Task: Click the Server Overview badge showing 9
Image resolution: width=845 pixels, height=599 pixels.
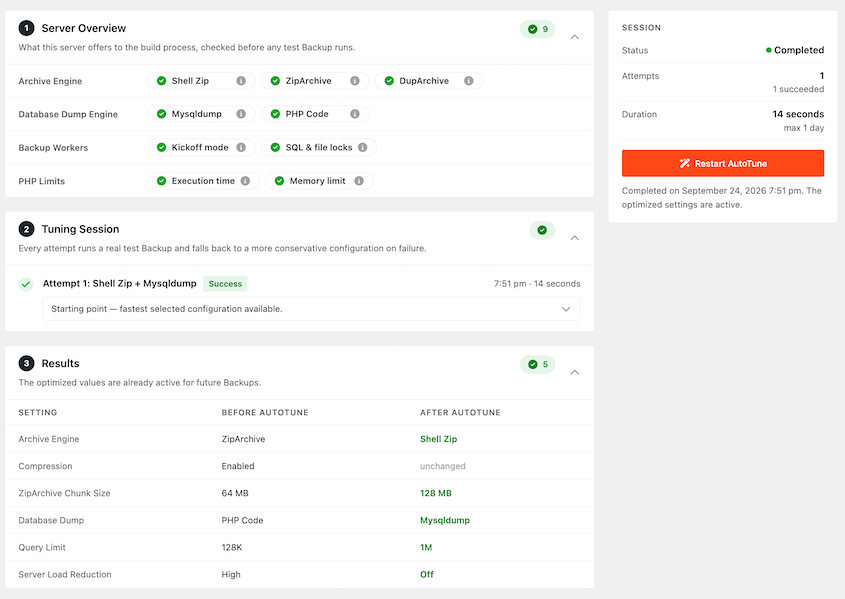Action: [537, 29]
